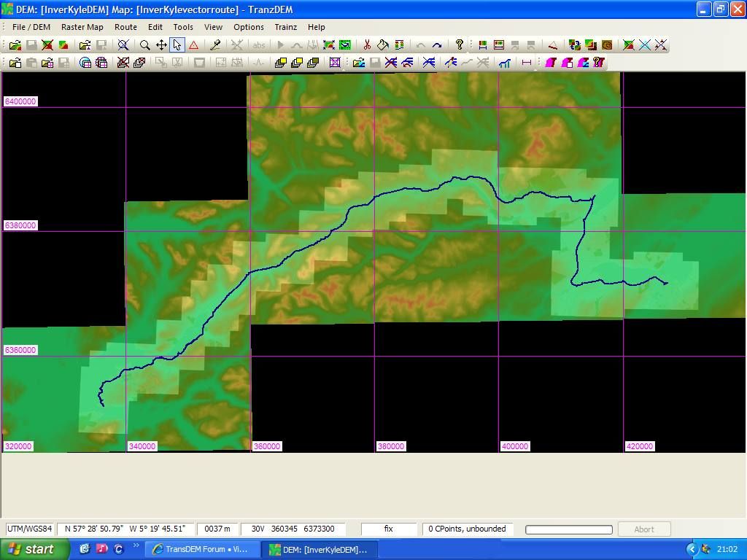Click the taskbar clock showing 21:02
The width and height of the screenshot is (747, 560).
(x=727, y=550)
